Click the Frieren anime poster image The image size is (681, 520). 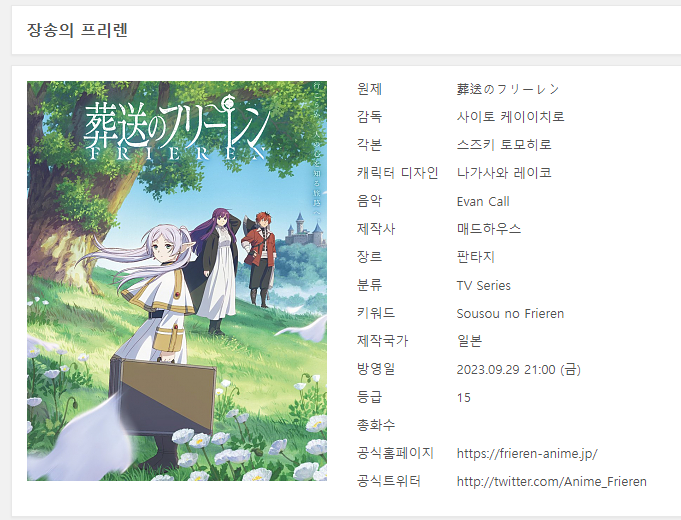[177, 280]
